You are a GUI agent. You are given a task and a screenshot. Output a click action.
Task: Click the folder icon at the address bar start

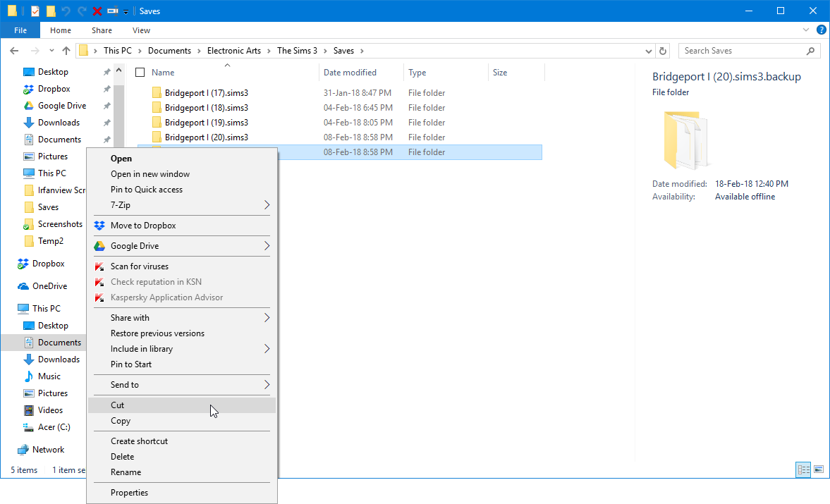tap(84, 51)
